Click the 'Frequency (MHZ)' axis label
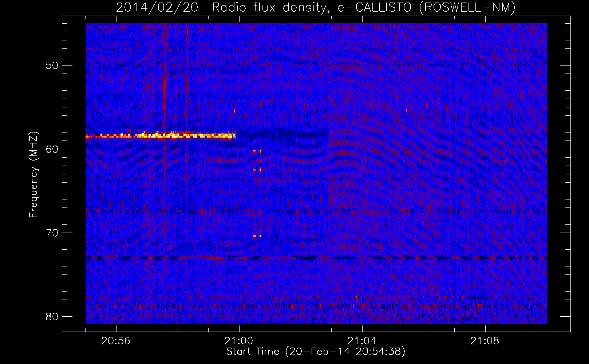The image size is (589, 364). 33,175
